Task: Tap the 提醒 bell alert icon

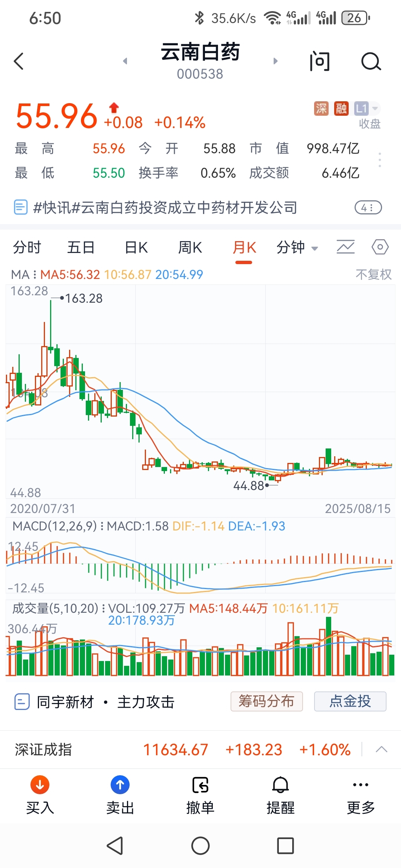Action: click(281, 785)
